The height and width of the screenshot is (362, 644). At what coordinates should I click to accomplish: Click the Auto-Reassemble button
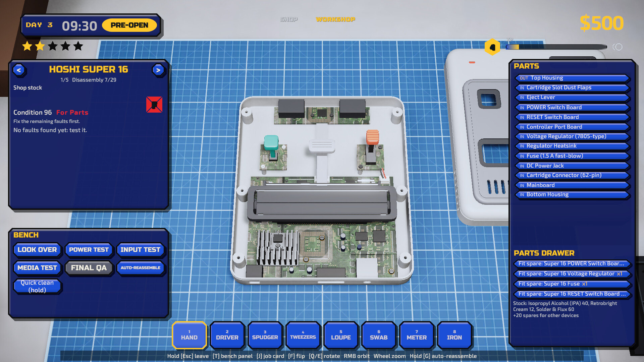pos(140,268)
